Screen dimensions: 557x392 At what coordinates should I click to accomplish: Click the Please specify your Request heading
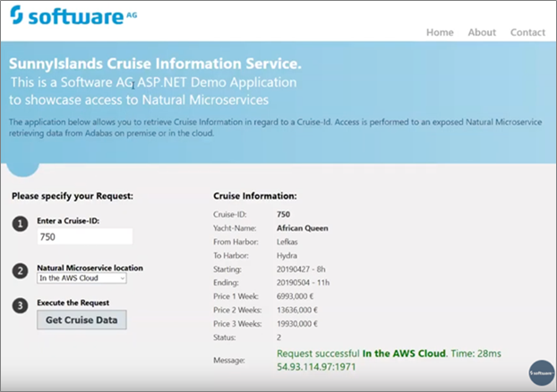pyautogui.click(x=73, y=196)
